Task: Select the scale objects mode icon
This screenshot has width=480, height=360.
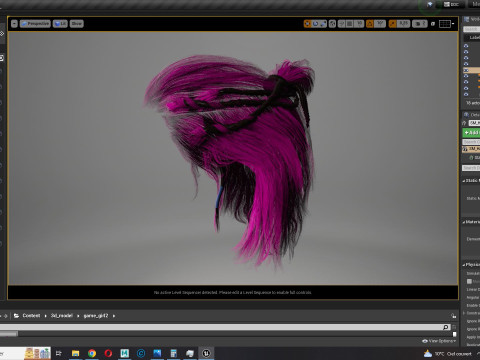Action: click(x=323, y=24)
